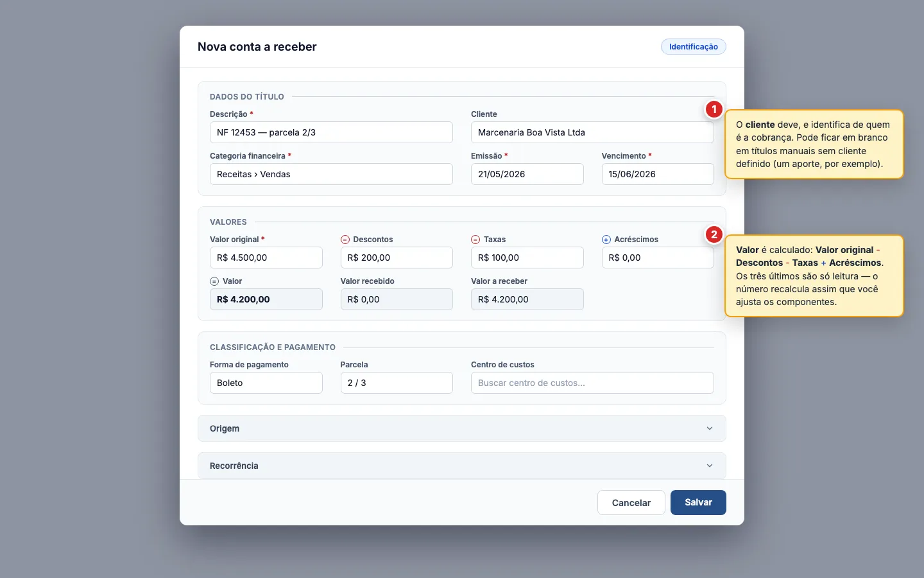This screenshot has width=924, height=578.
Task: Click the Valor recebido field
Action: pyautogui.click(x=397, y=299)
